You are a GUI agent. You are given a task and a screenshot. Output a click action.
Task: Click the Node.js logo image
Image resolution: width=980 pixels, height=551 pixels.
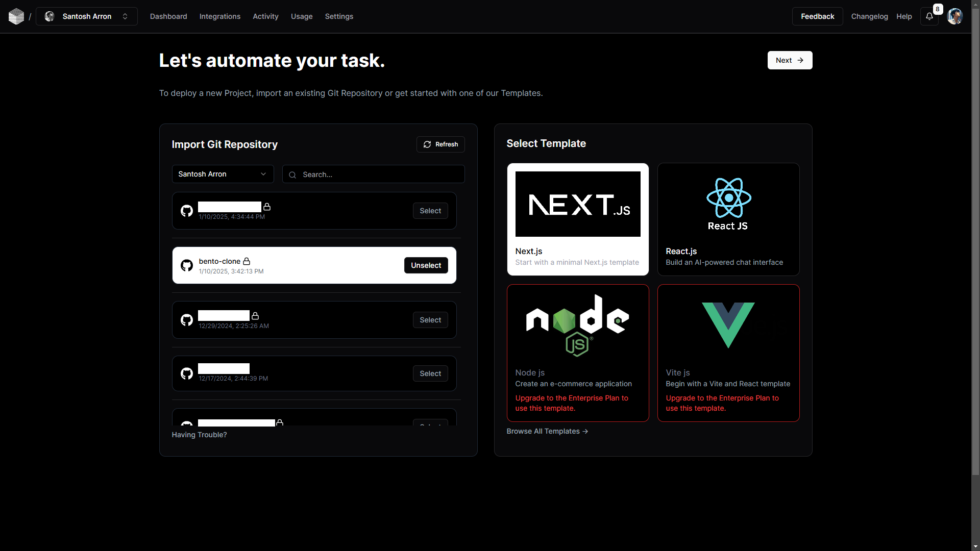click(578, 325)
